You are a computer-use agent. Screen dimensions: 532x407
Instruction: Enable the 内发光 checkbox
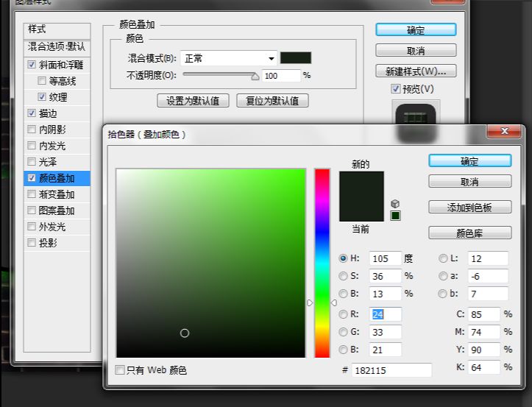pos(32,146)
